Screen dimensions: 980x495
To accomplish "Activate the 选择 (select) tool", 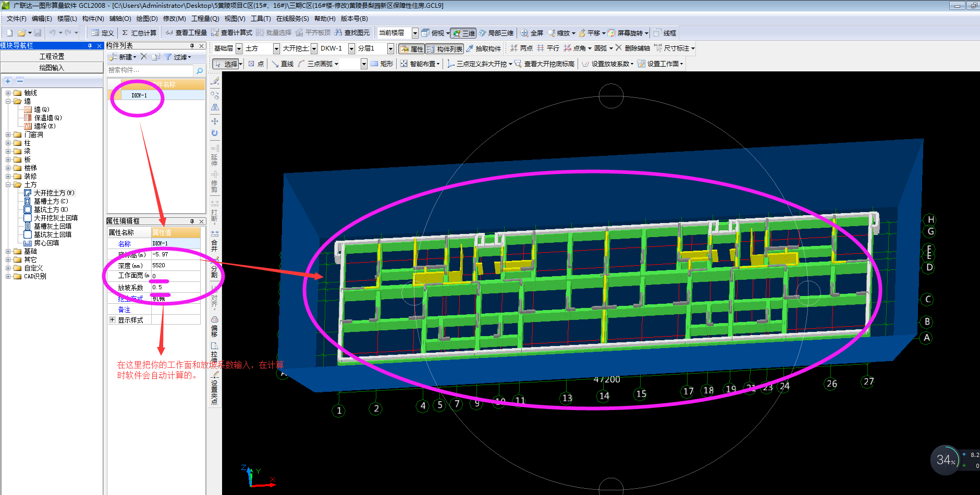I will (x=226, y=64).
